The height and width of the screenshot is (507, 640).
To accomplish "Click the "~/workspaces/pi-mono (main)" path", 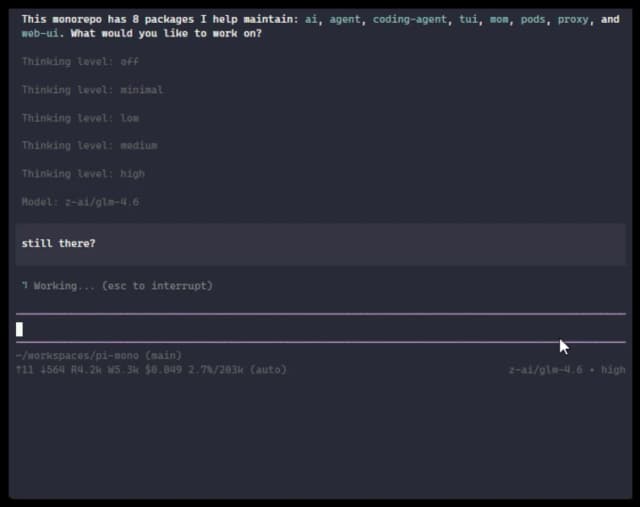I will [x=99, y=356].
